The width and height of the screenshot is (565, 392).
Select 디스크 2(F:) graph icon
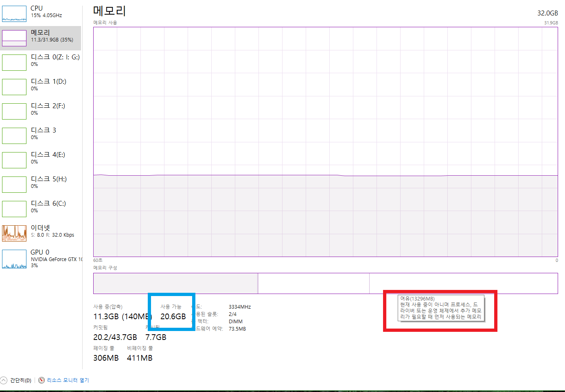point(14,111)
